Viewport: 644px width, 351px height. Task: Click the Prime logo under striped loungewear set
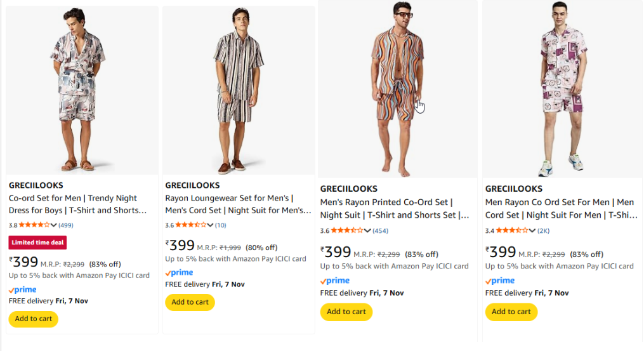tap(179, 273)
